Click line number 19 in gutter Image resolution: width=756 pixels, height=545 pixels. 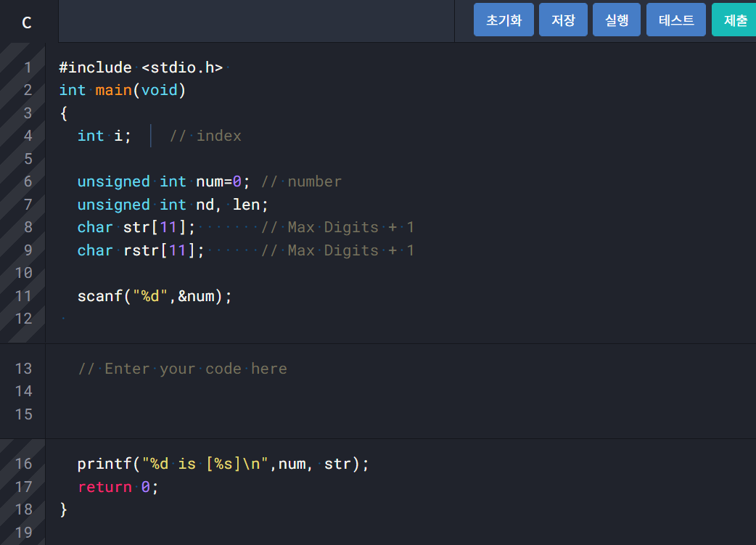coord(24,533)
